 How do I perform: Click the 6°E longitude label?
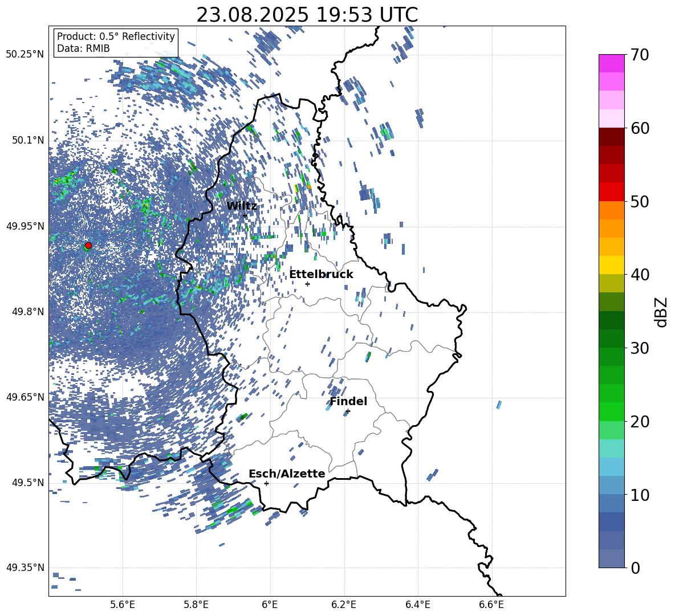coord(270,605)
